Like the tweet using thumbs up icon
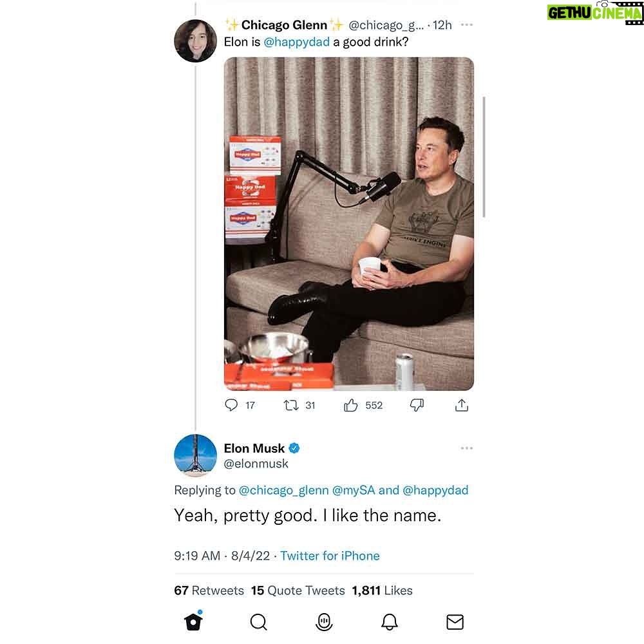 [x=351, y=405]
